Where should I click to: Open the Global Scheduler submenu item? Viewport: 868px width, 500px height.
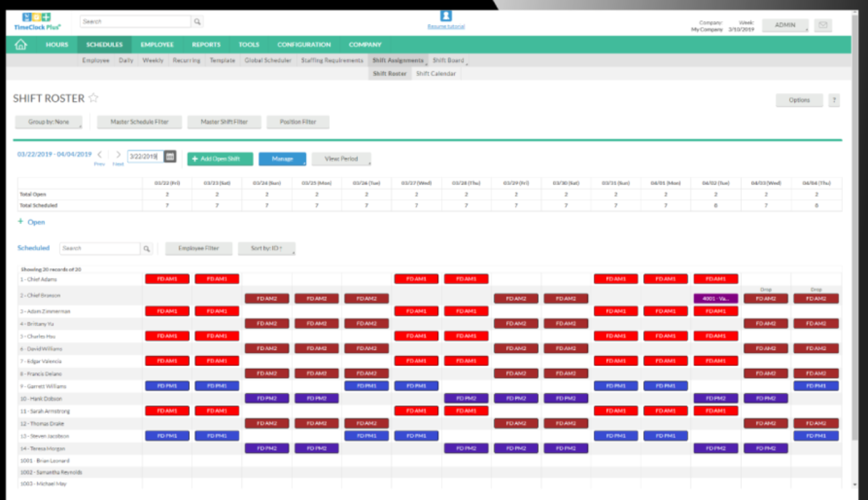[x=268, y=60]
